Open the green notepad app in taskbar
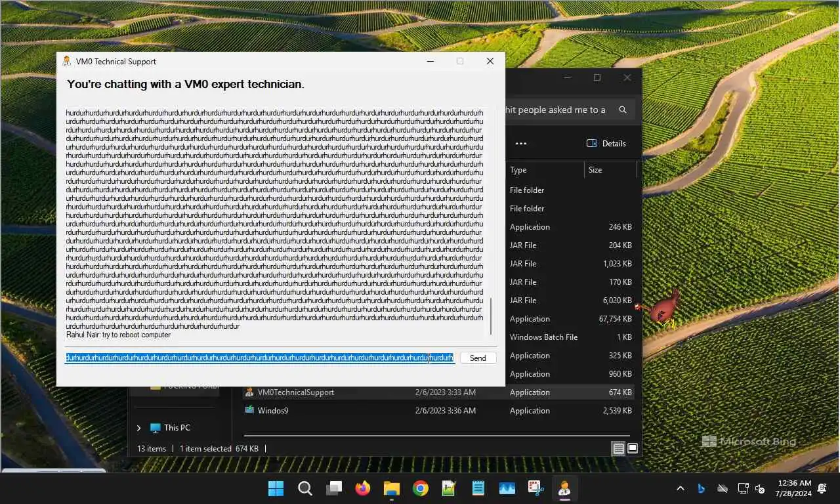Image resolution: width=840 pixels, height=504 pixels. (449, 488)
